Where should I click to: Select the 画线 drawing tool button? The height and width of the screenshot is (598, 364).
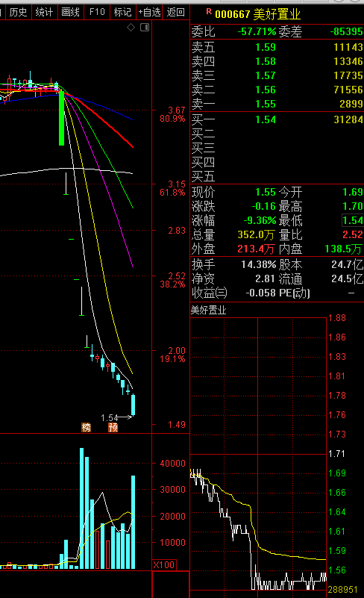71,12
